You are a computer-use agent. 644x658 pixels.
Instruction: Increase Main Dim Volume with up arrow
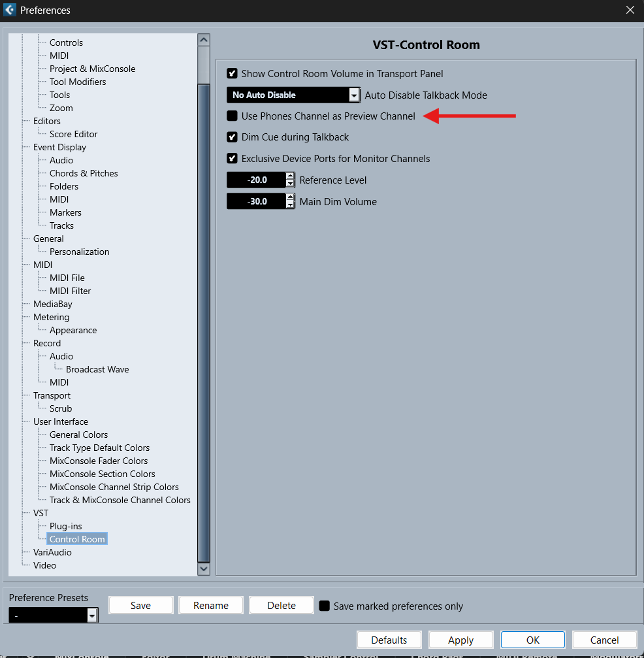[290, 198]
